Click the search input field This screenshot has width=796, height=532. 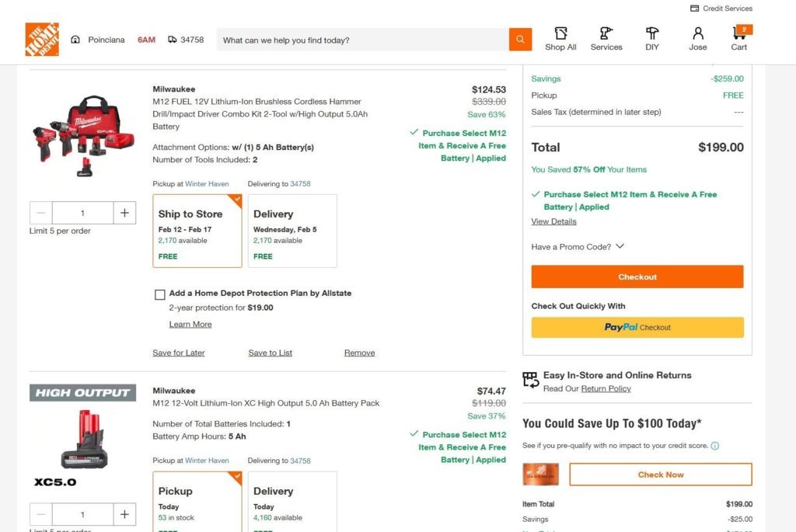[362, 40]
